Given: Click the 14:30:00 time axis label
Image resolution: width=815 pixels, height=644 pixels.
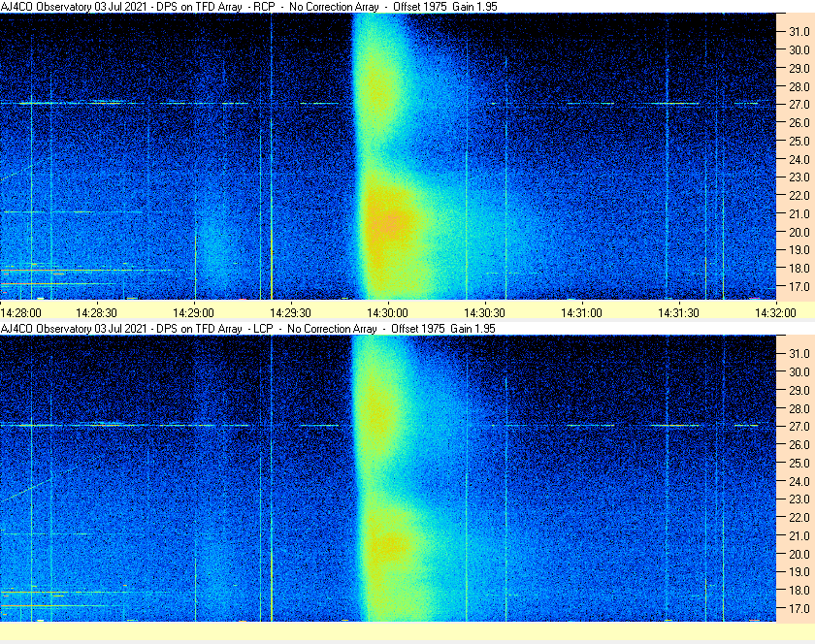Looking at the screenshot, I should pyautogui.click(x=387, y=313).
